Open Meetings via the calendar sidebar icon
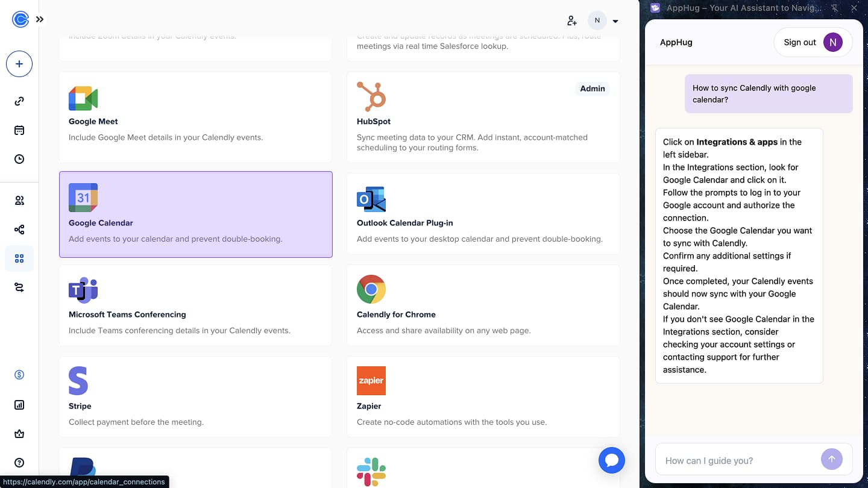The height and width of the screenshot is (488, 868). point(19,130)
